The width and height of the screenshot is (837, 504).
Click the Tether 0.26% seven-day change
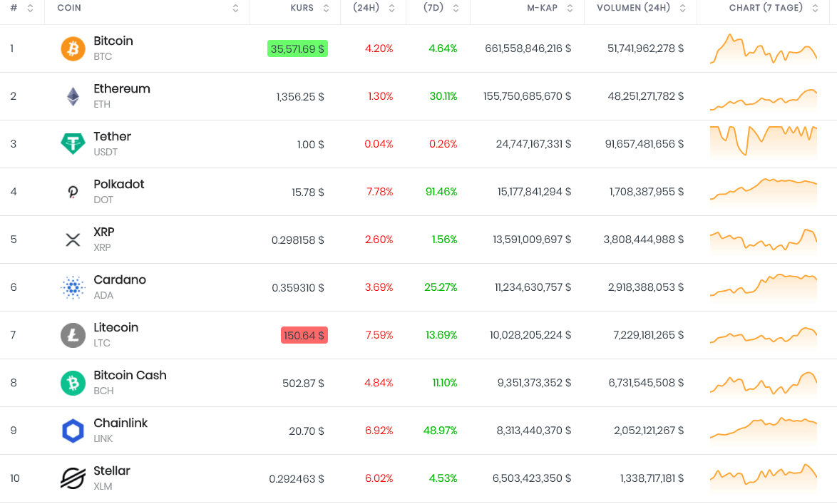click(x=443, y=144)
